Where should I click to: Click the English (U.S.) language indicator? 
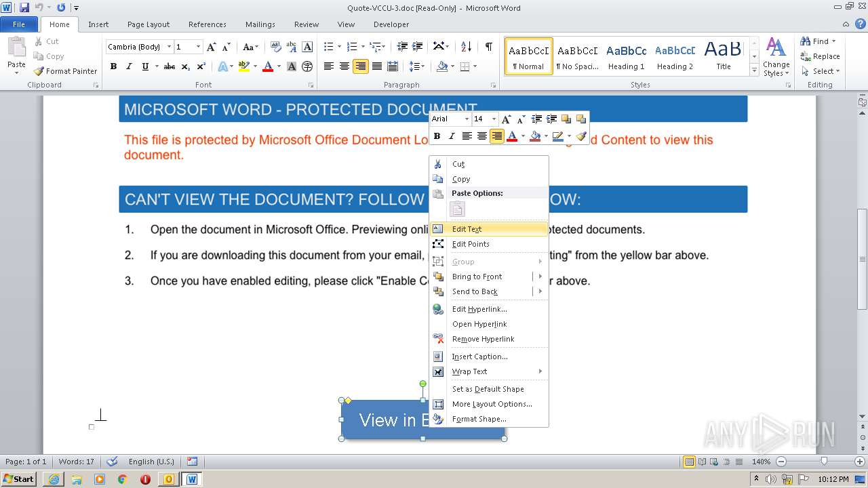tap(151, 462)
